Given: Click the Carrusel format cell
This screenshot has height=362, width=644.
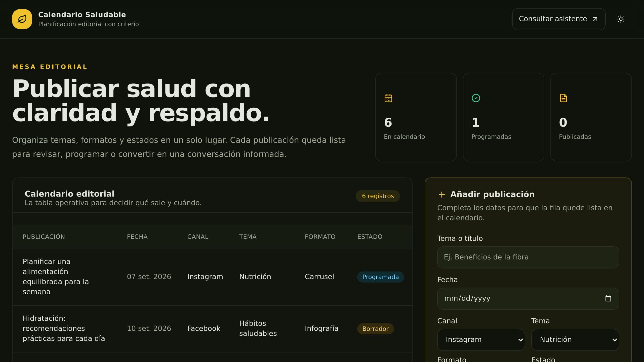Looking at the screenshot, I should click(x=319, y=277).
